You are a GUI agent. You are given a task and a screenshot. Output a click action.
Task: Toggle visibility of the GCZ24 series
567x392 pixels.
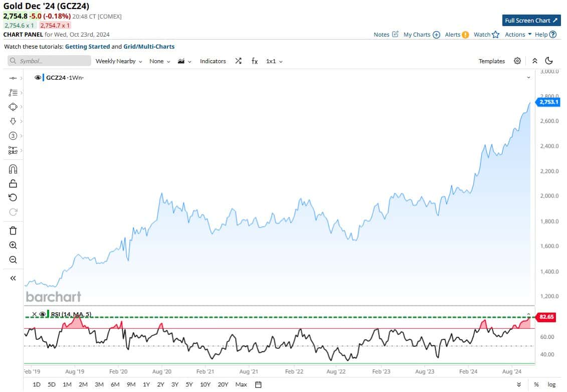37,78
